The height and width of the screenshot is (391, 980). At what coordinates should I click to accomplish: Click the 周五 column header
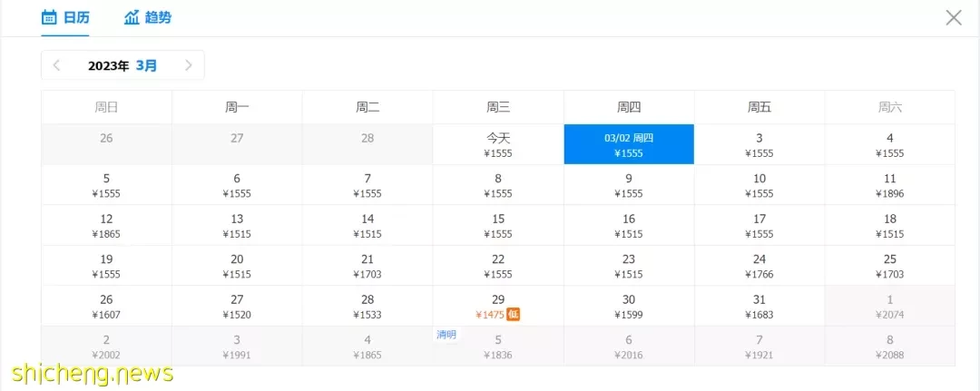pos(759,107)
